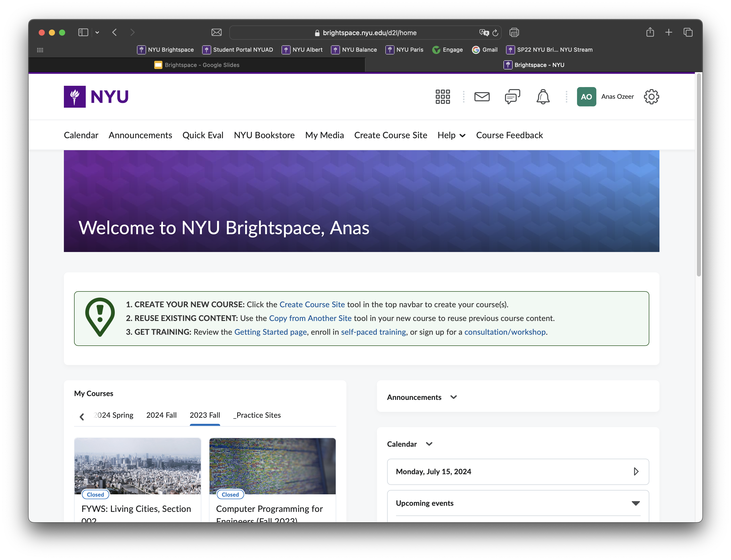Go to the NYU logo home

(96, 97)
